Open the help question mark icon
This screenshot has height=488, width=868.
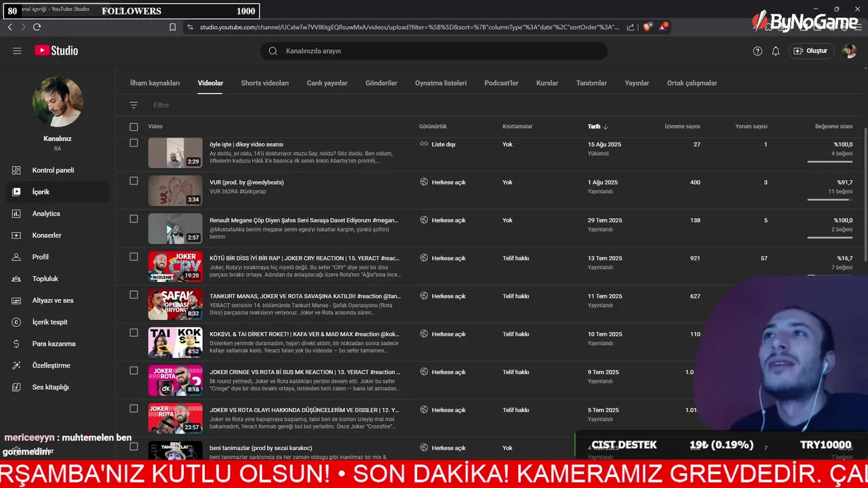[757, 51]
